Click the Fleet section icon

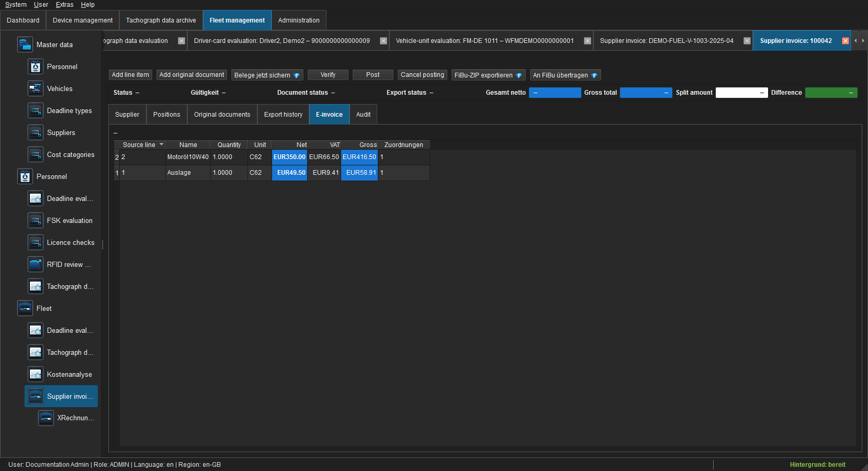[x=25, y=308]
